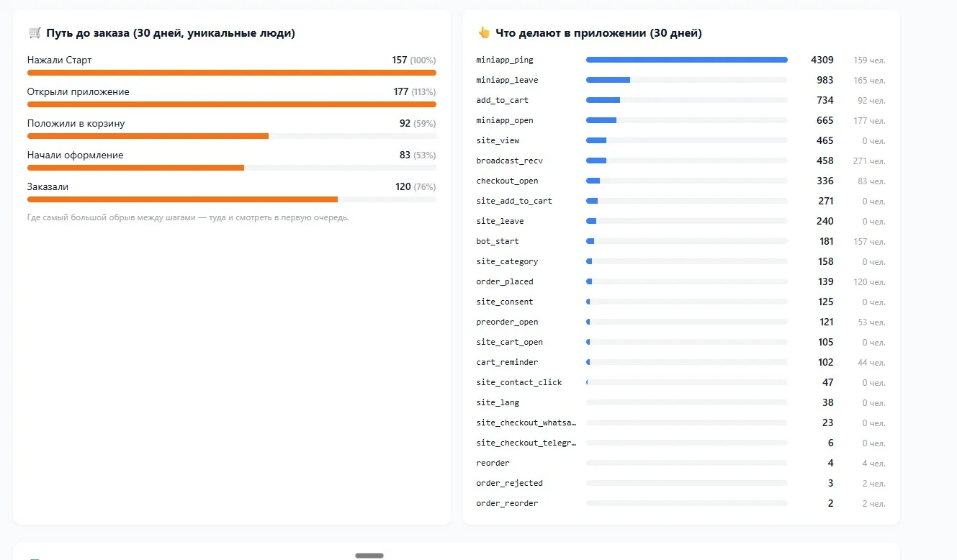957x560 pixels.
Task: Click the site_add_to_cart event name
Action: [x=514, y=202]
